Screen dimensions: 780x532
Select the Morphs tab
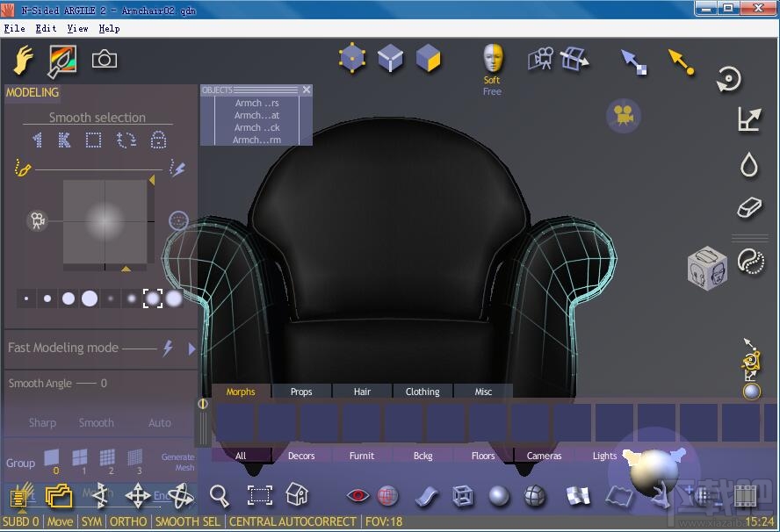pyautogui.click(x=241, y=392)
